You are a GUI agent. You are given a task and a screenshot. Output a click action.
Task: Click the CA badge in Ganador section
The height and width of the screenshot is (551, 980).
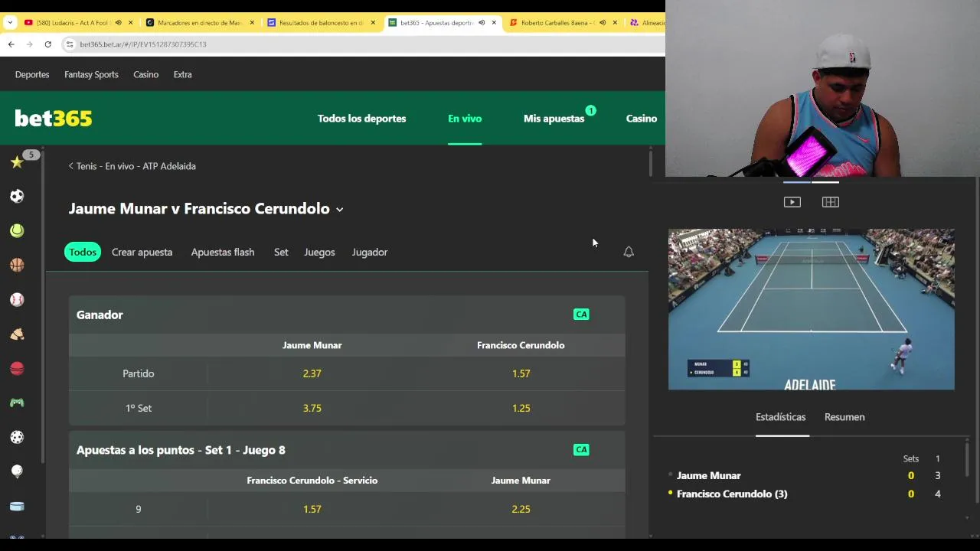coord(581,315)
